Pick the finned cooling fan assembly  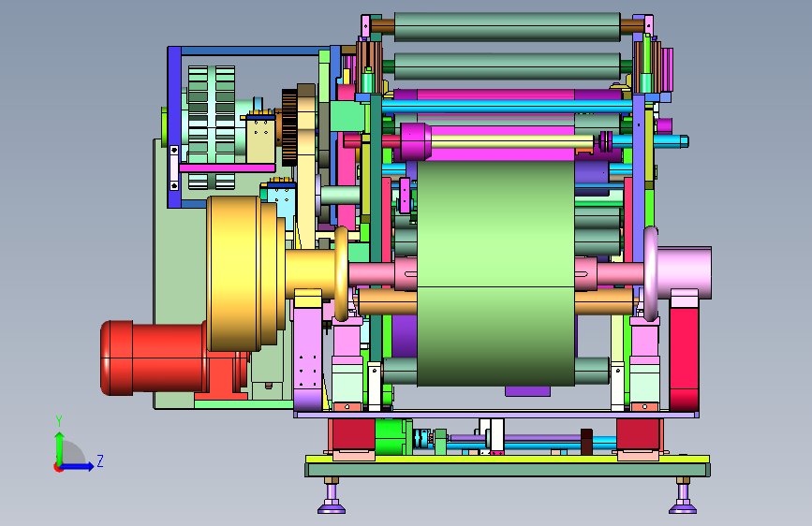pyautogui.click(x=212, y=127)
